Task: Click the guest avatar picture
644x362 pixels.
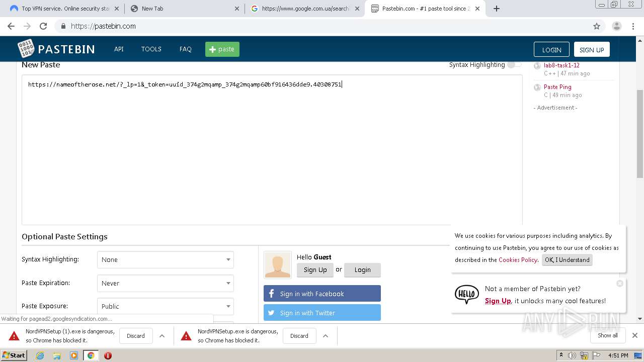Action: [x=278, y=265]
